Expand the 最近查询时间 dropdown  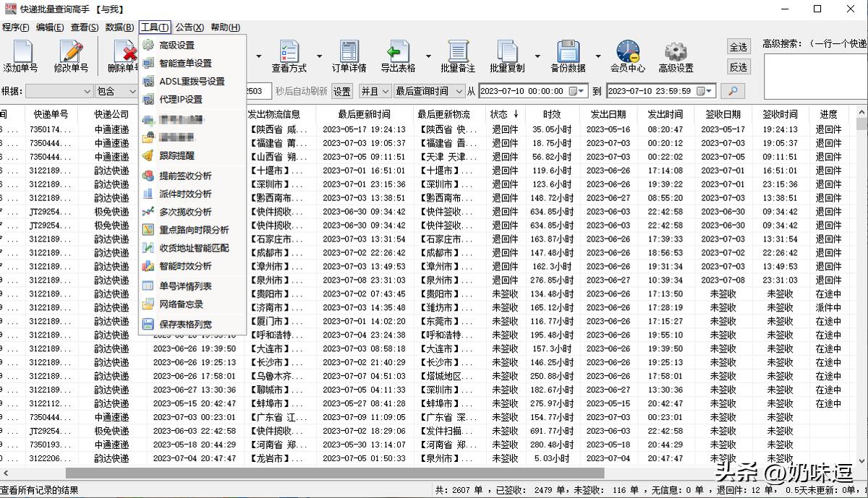coord(430,91)
